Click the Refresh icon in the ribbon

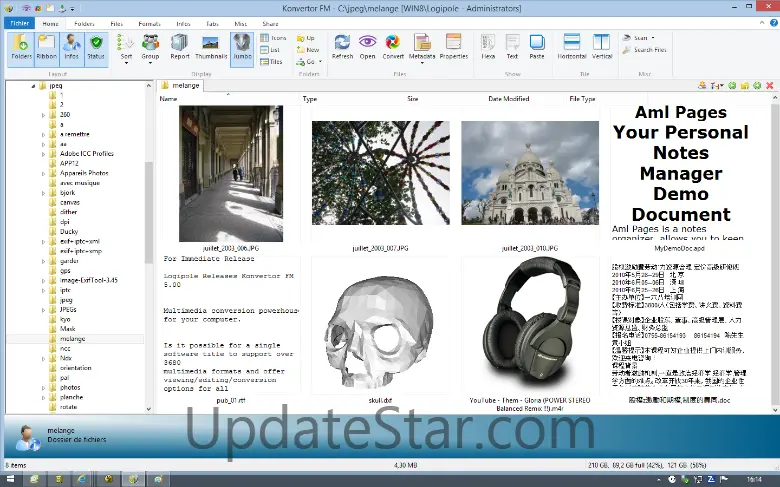tap(342, 46)
